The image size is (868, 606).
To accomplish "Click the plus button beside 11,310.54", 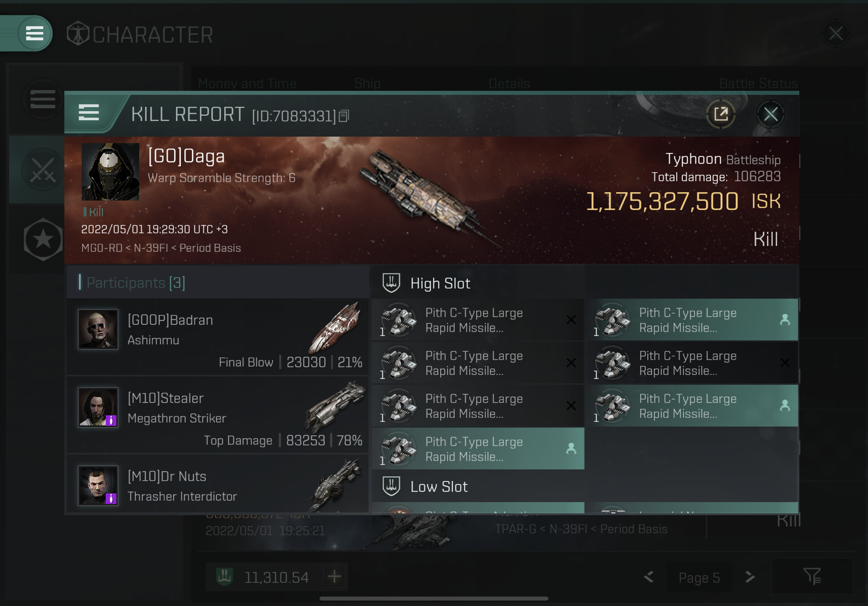I will pyautogui.click(x=334, y=577).
